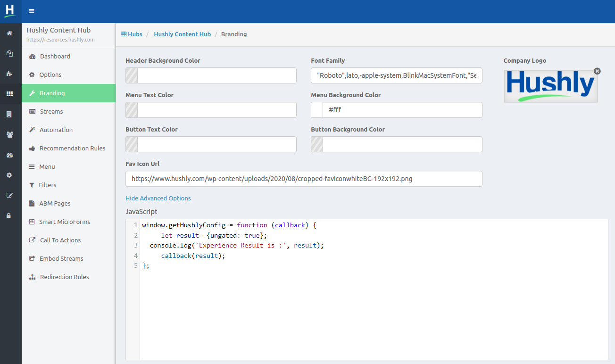615x364 pixels.
Task: Open Menu Background Color white swatch
Action: click(x=317, y=110)
